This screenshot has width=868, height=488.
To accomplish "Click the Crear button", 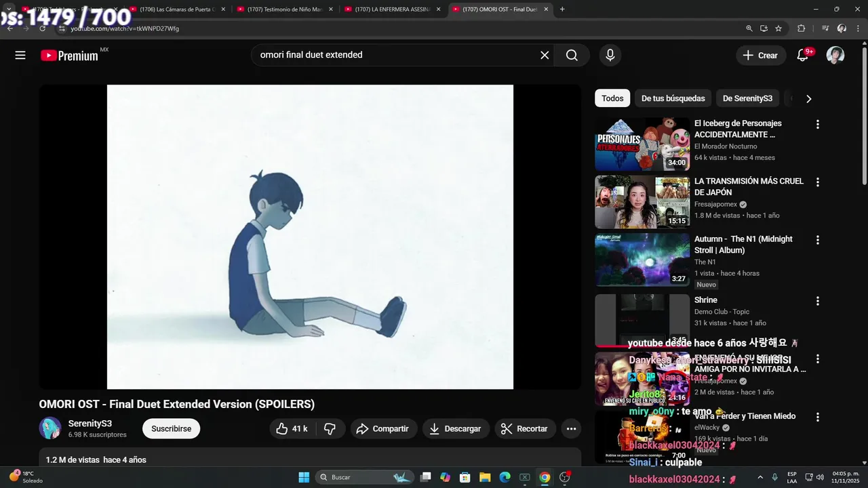I will click(760, 56).
